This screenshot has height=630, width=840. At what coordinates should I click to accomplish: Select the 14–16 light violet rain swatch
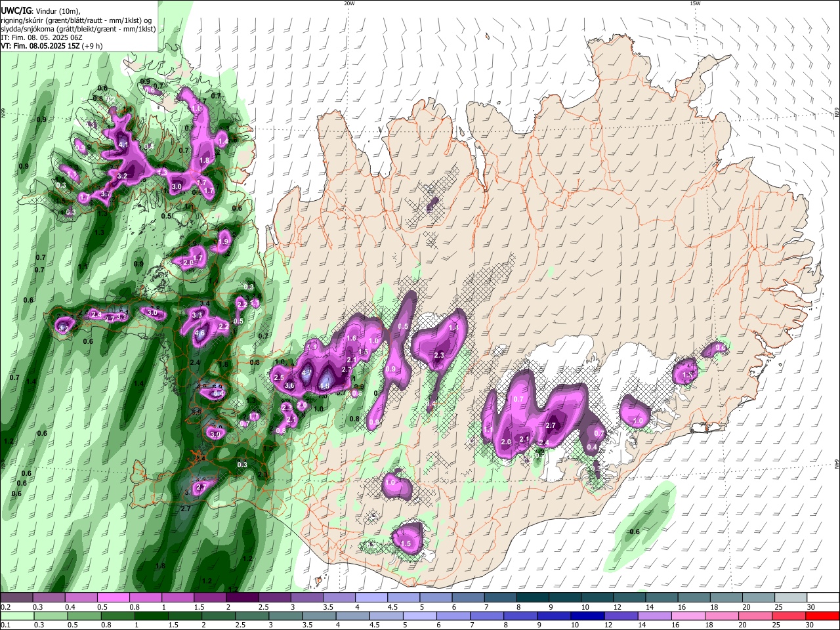click(x=655, y=616)
